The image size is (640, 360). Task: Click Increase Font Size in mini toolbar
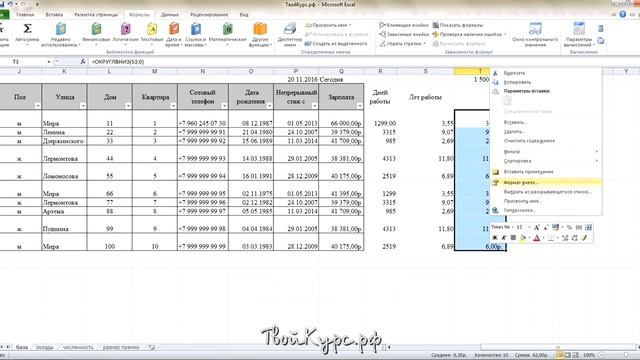tap(537, 227)
